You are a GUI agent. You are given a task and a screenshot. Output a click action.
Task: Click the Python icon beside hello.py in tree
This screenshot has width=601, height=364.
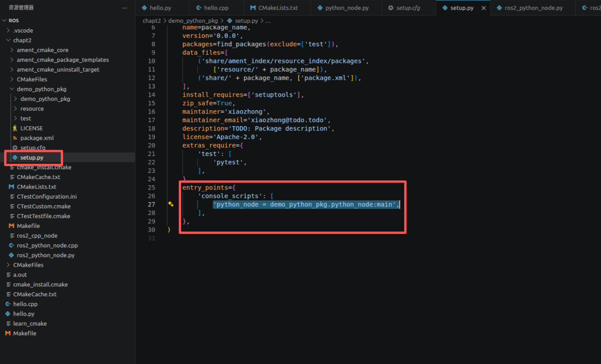(x=8, y=314)
